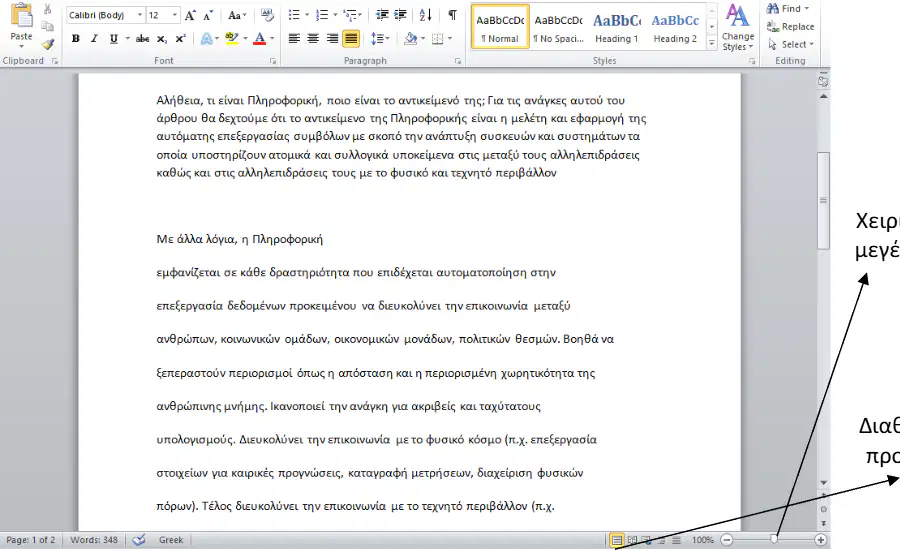900x550 pixels.
Task: Shrink font size with the small A
Action: click(x=208, y=16)
